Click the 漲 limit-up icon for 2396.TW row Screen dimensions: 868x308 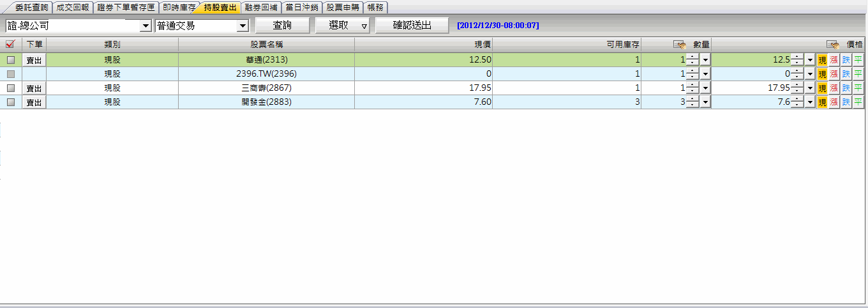click(x=834, y=74)
